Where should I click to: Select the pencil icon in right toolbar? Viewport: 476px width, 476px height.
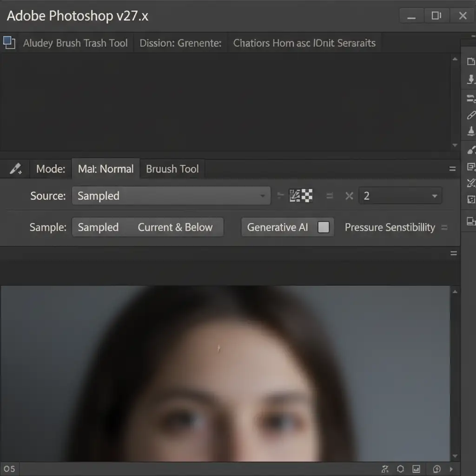(470, 115)
